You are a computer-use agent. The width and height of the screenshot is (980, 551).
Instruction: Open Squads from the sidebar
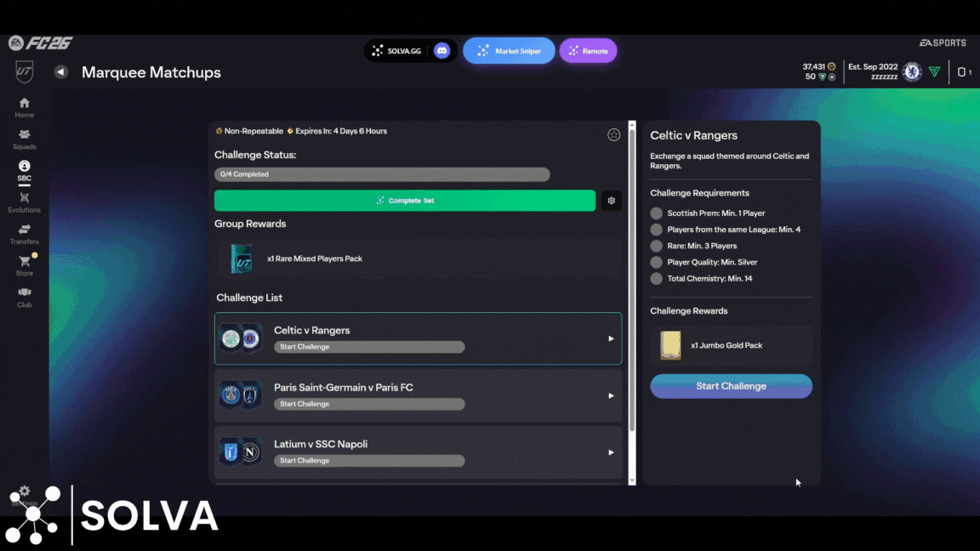[25, 139]
